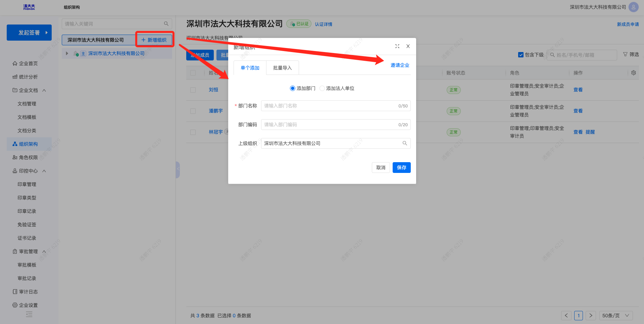Open 印章类型 submenu item
Image resolution: width=644 pixels, height=324 pixels.
coord(27,198)
